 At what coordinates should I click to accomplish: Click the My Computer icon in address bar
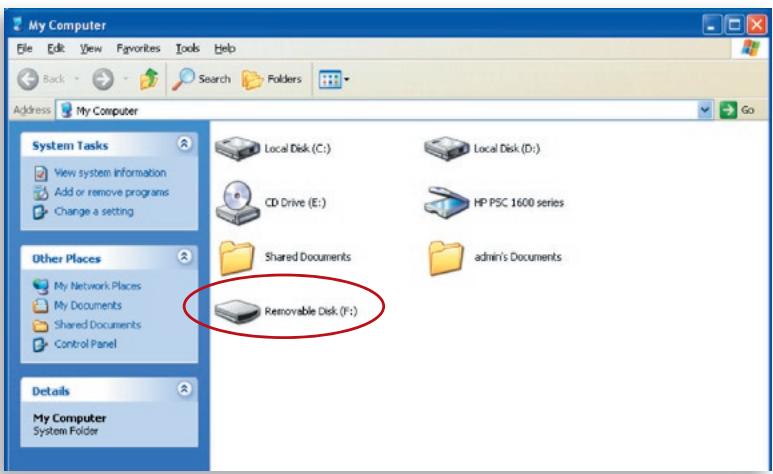[x=66, y=110]
